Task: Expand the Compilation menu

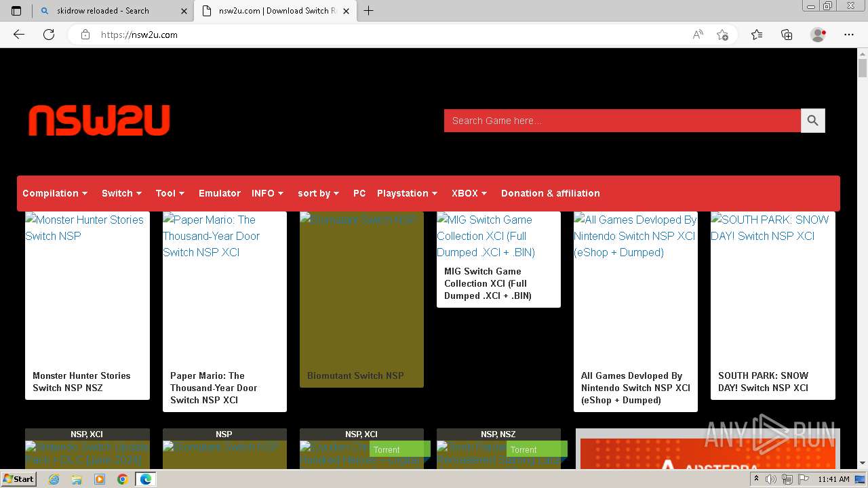Action: tap(55, 193)
